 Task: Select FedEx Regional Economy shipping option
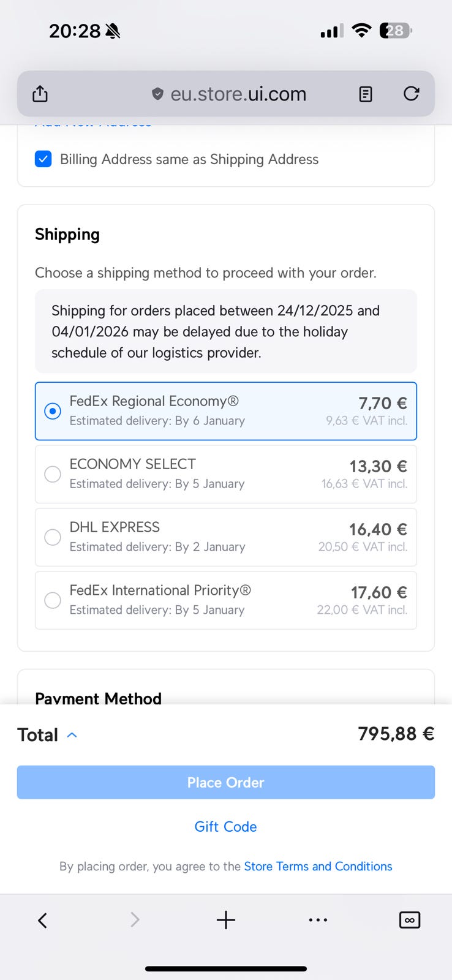pyautogui.click(x=53, y=411)
